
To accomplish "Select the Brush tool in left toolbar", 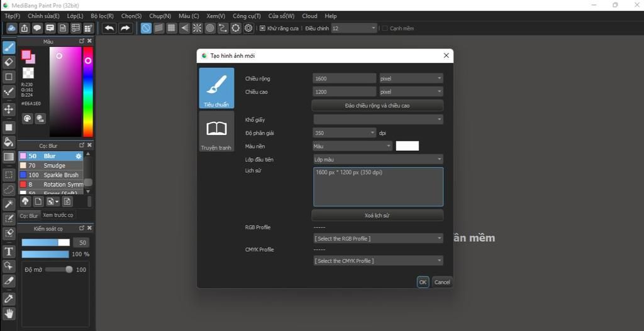I will (x=9, y=48).
